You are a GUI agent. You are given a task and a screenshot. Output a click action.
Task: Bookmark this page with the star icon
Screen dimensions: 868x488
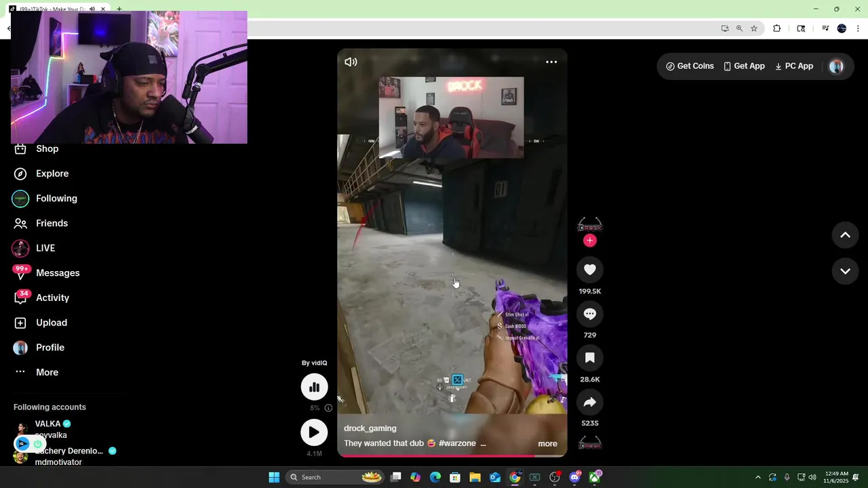pyautogui.click(x=754, y=28)
